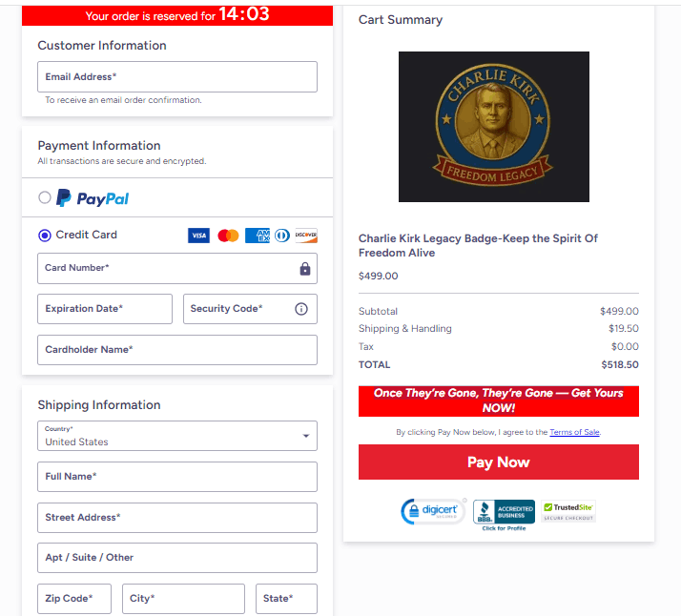Click the Charlie Kirk badge product image
The image size is (681, 616).
pyautogui.click(x=494, y=127)
